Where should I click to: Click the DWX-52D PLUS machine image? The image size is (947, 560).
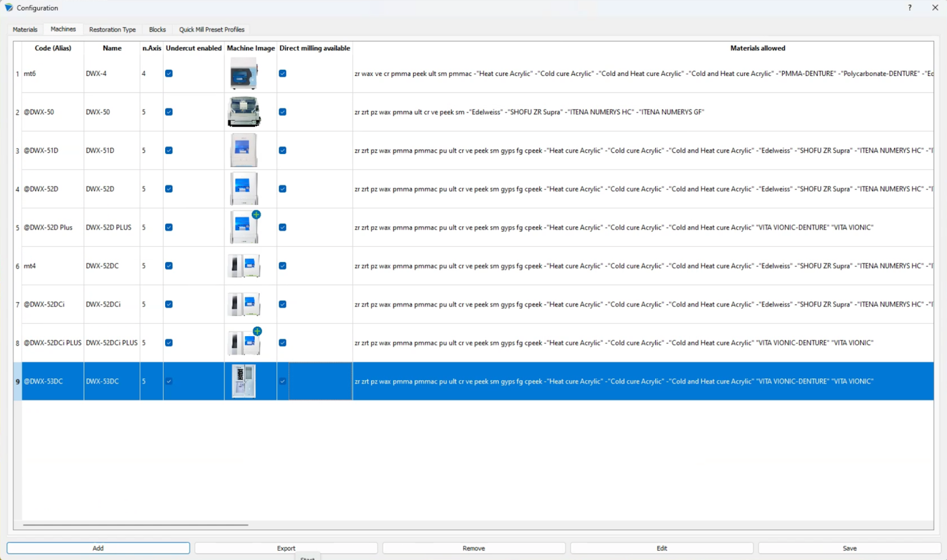244,227
